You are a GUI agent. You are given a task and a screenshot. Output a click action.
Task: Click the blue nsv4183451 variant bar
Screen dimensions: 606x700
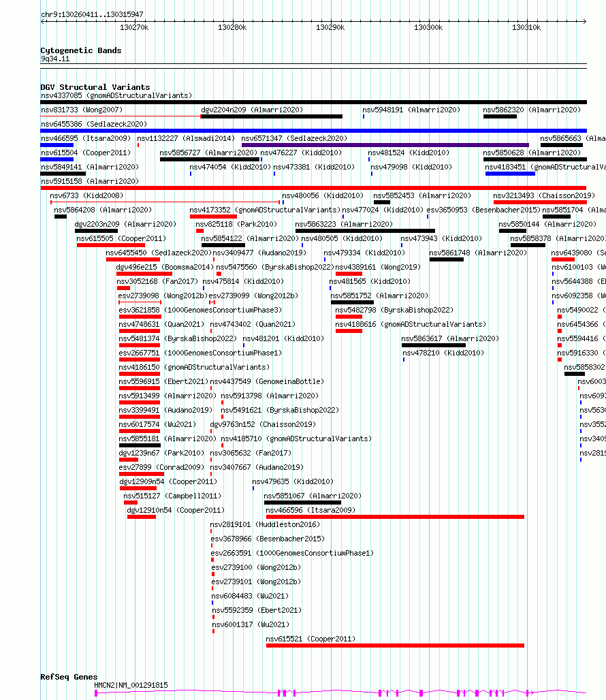(x=510, y=174)
